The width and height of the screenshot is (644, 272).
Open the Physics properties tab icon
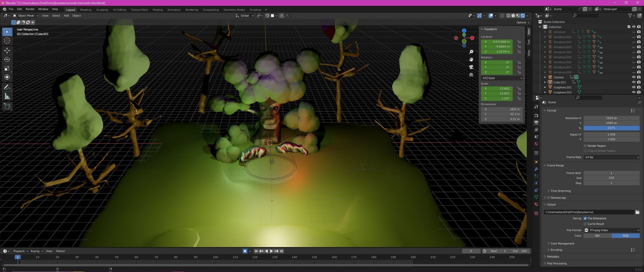tap(536, 183)
